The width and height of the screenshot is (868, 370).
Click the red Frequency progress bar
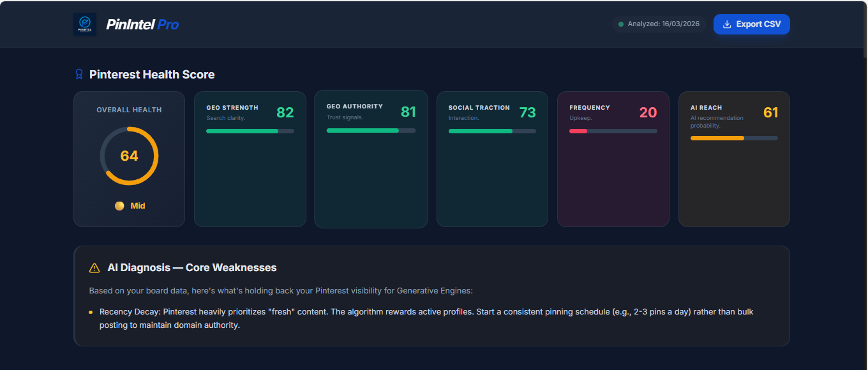(x=613, y=131)
